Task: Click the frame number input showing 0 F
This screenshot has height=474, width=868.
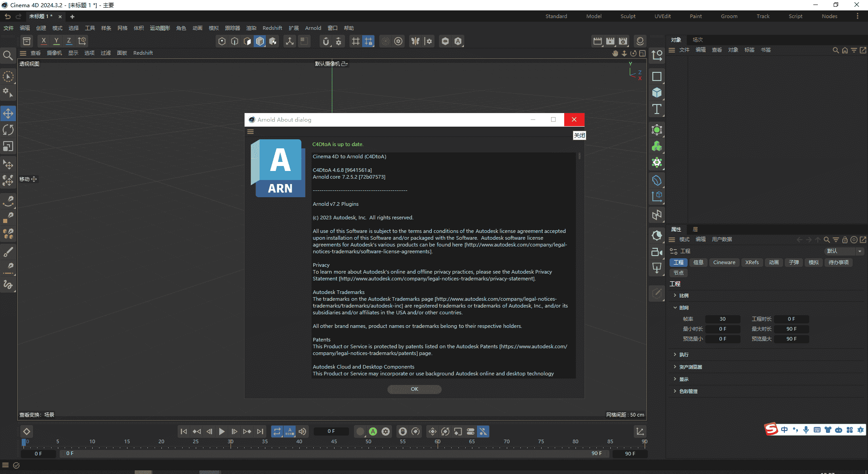Action: click(x=331, y=431)
